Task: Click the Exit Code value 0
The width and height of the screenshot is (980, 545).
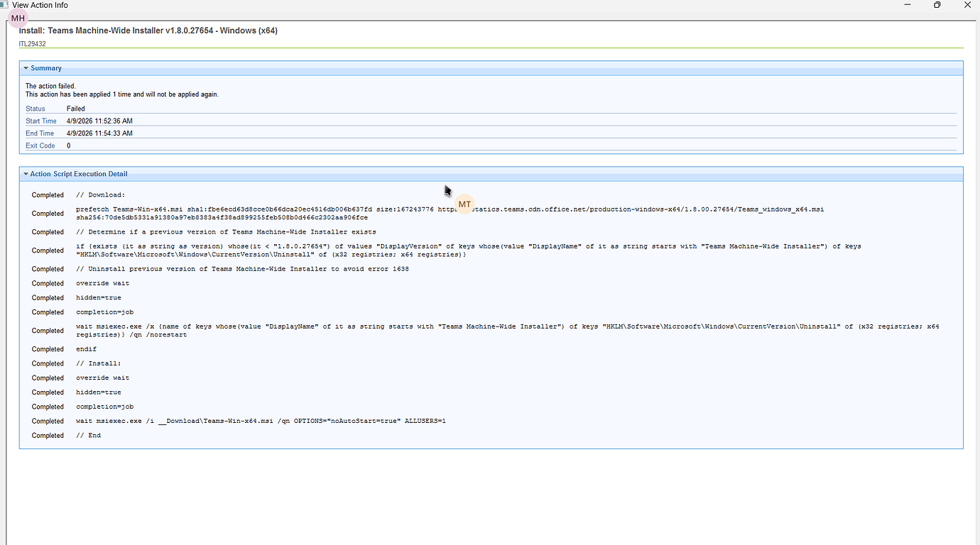Action: [69, 145]
